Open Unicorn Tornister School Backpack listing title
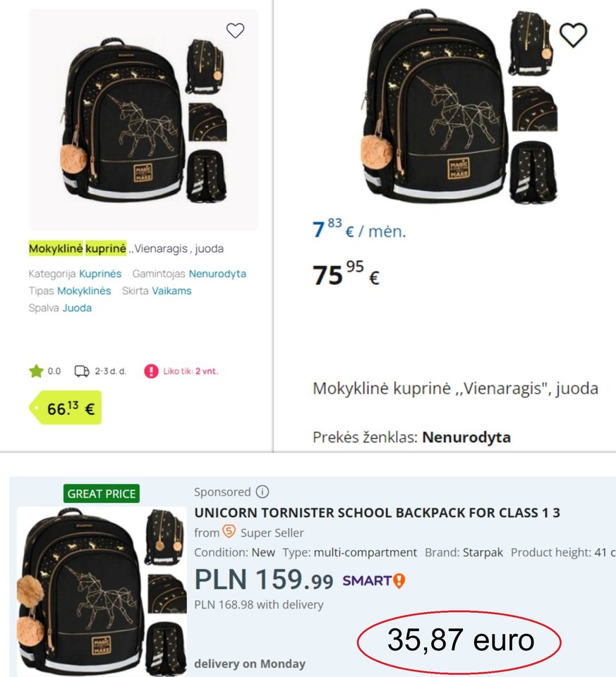 377,513
